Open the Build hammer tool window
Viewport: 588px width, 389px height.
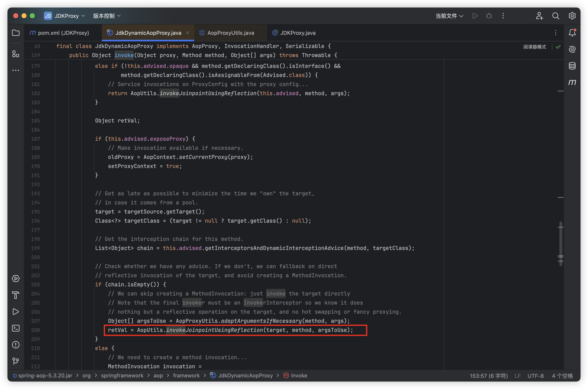click(x=16, y=295)
